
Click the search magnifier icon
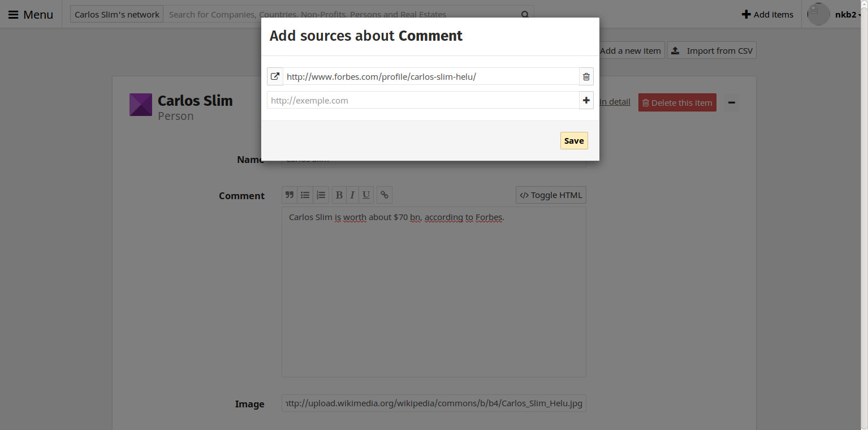pos(524,14)
